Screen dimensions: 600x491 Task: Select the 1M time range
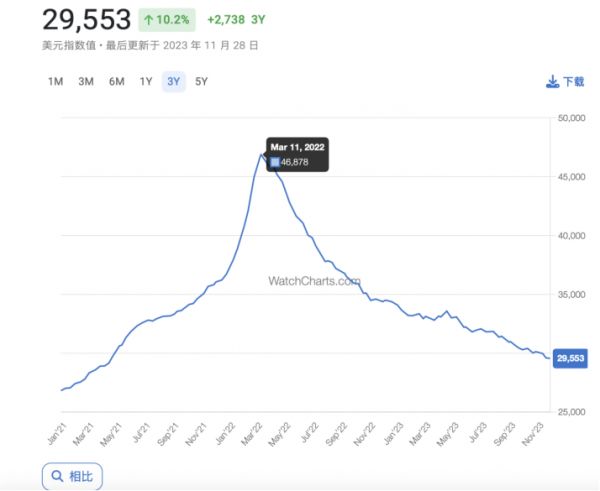pyautogui.click(x=56, y=82)
